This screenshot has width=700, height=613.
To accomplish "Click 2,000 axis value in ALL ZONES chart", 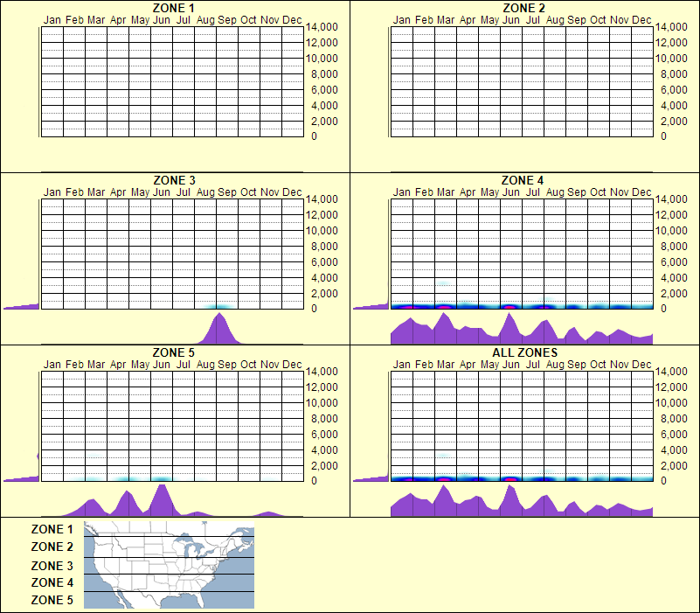I will [x=674, y=465].
